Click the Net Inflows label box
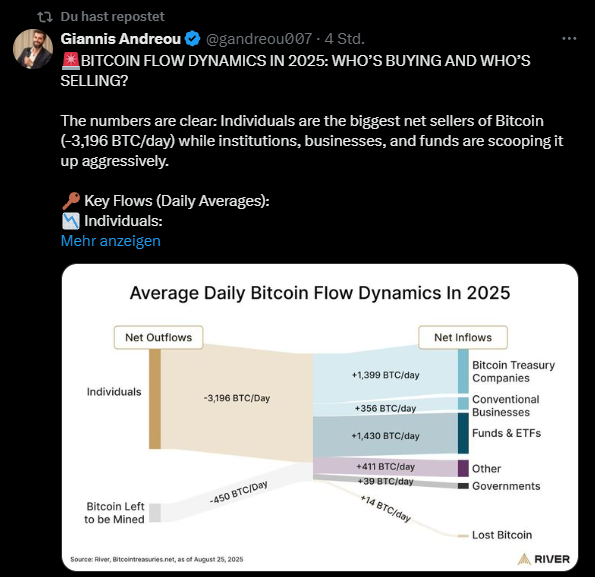This screenshot has width=595, height=577. pyautogui.click(x=463, y=337)
